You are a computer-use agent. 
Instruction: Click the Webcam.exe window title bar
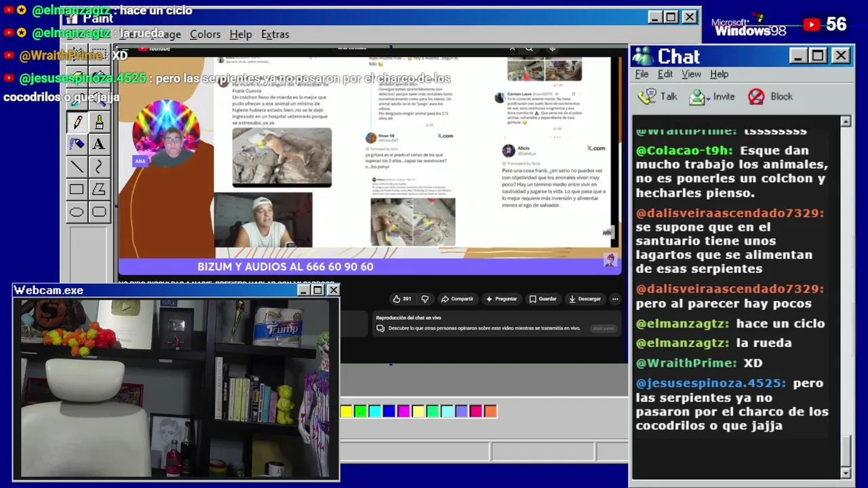pyautogui.click(x=176, y=290)
